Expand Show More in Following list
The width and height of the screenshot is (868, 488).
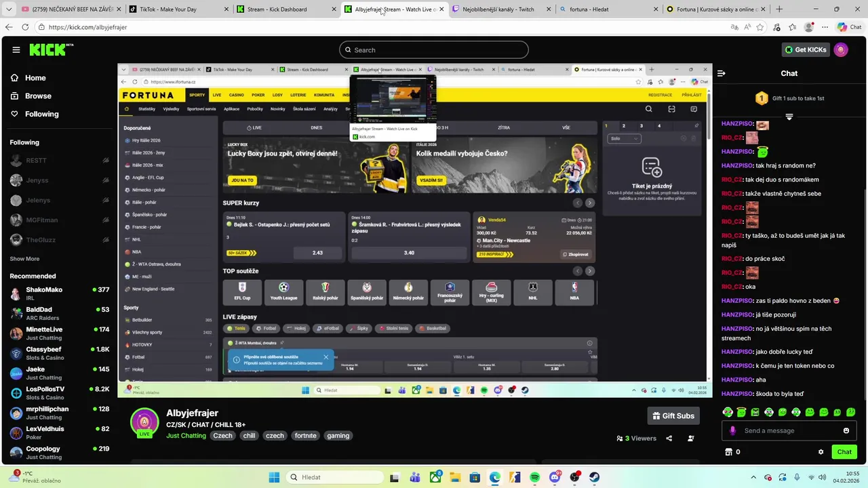[x=24, y=259]
